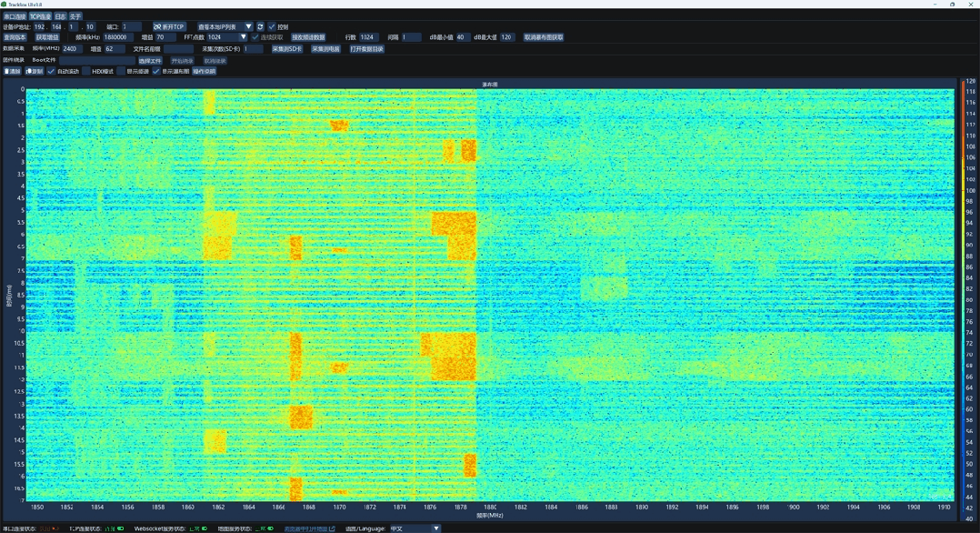
Task: Enable the HEX mode checkbox
Action: coord(86,71)
